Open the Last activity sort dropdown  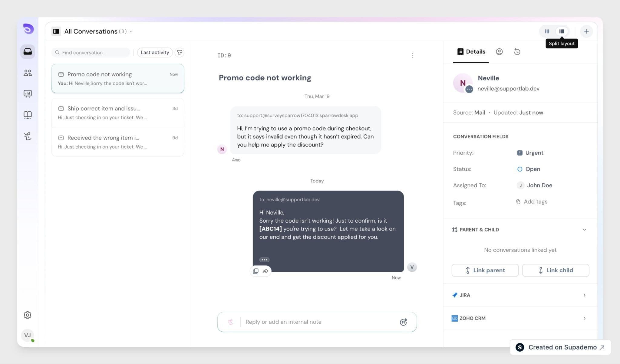pyautogui.click(x=155, y=52)
